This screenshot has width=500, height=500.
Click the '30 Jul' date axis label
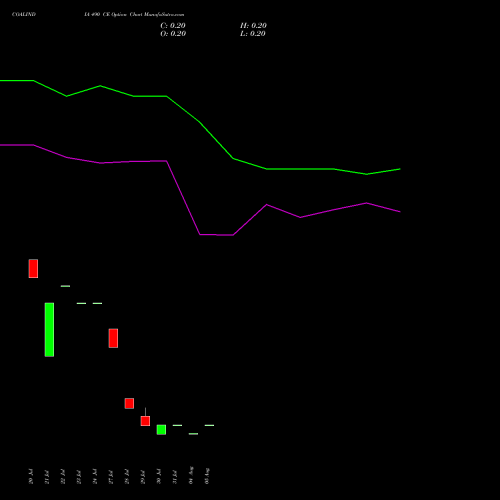(159, 476)
